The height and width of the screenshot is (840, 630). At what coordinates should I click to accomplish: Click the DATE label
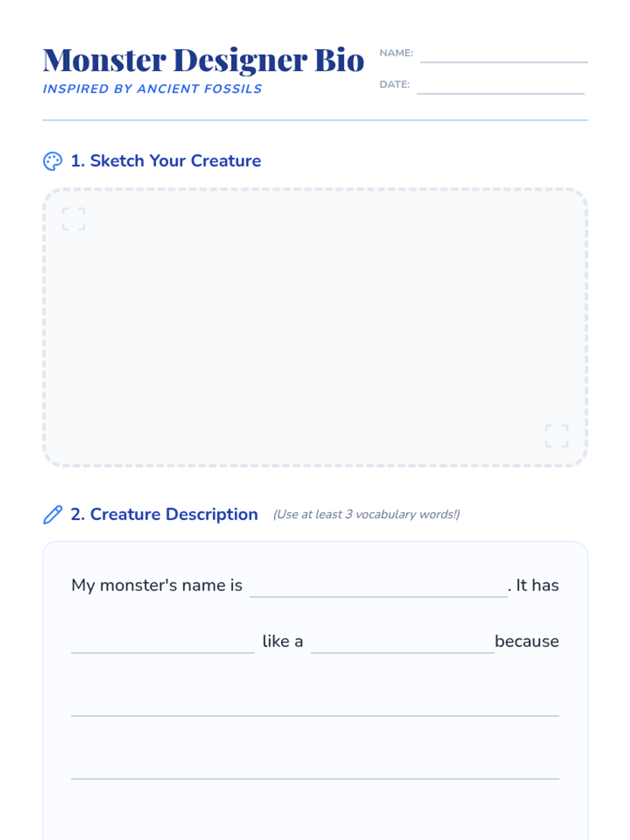coord(395,85)
